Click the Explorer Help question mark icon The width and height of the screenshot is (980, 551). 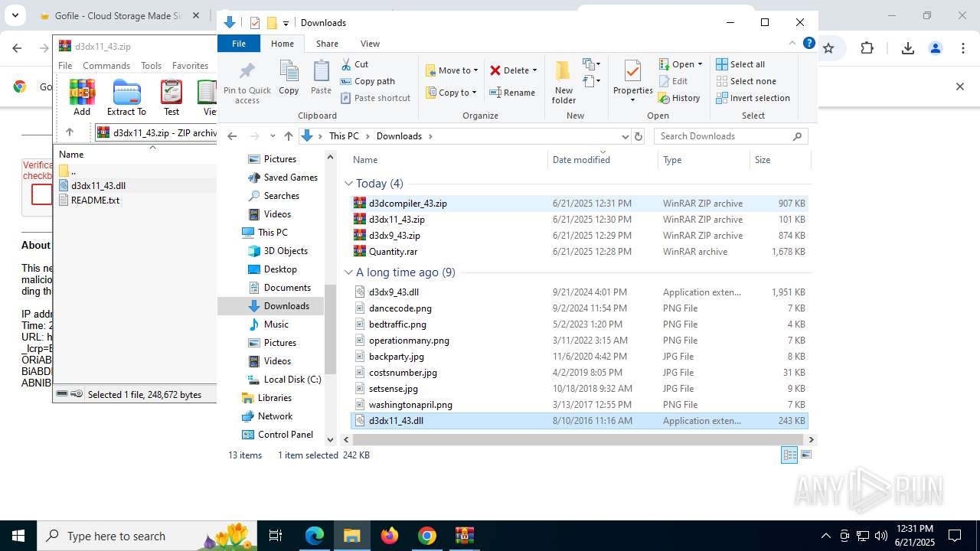(x=808, y=44)
